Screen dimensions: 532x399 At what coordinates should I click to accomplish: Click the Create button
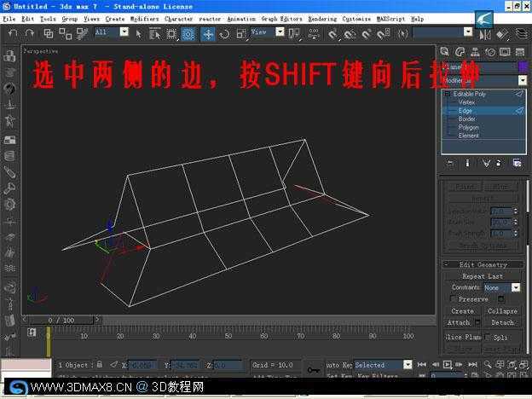pyautogui.click(x=462, y=311)
